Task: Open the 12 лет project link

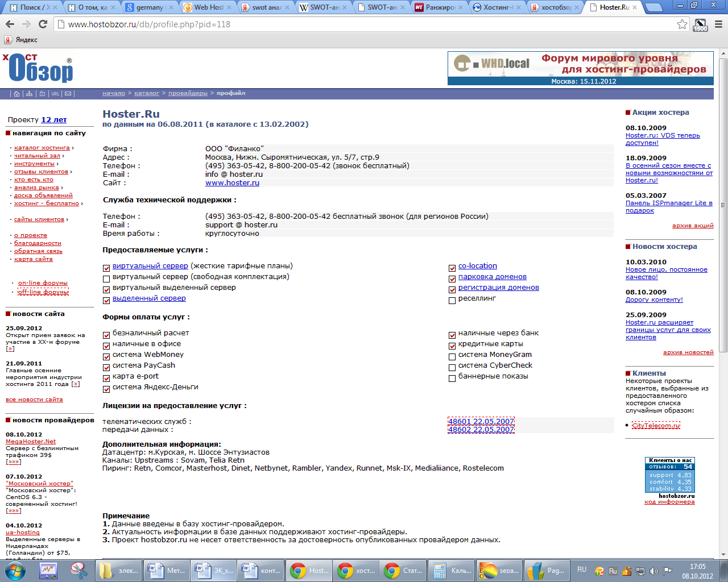Action: 54,120
